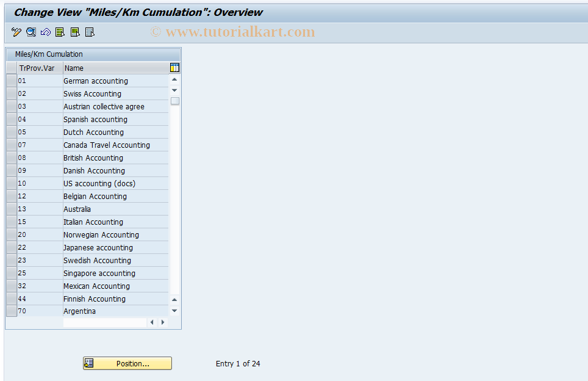
Task: Click horizontal scroll right arrow
Action: coord(163,322)
